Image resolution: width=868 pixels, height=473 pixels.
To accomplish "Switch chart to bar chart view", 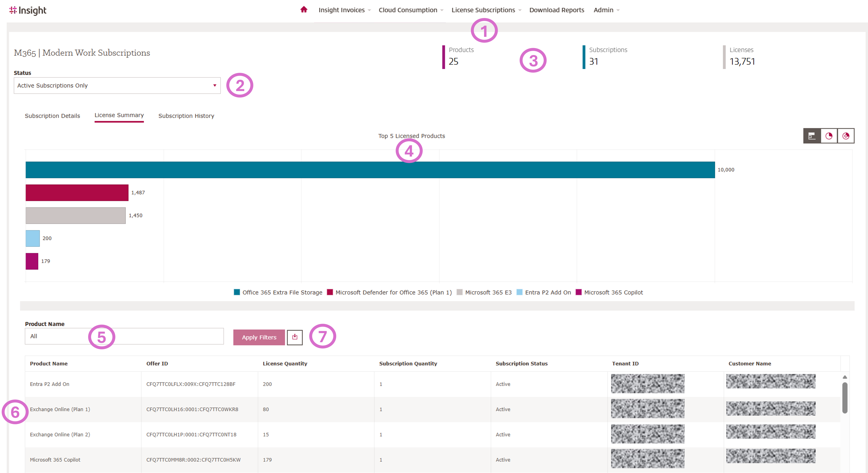I will tap(812, 136).
